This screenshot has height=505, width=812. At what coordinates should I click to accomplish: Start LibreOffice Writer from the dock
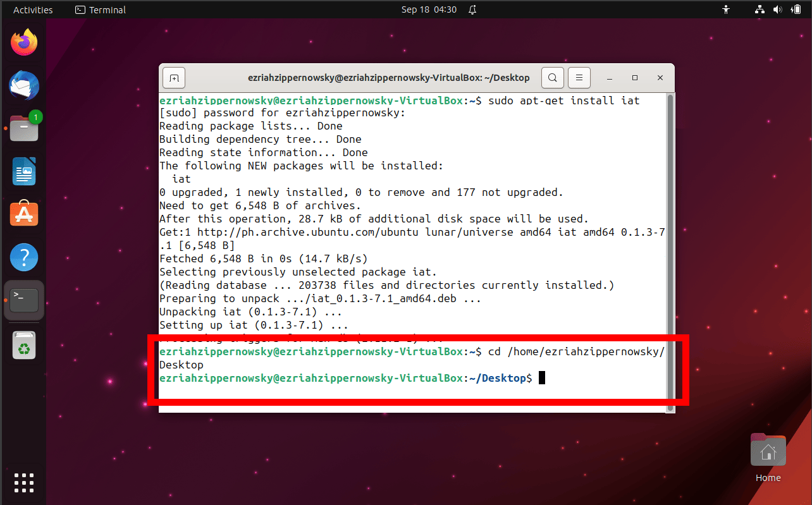[23, 171]
